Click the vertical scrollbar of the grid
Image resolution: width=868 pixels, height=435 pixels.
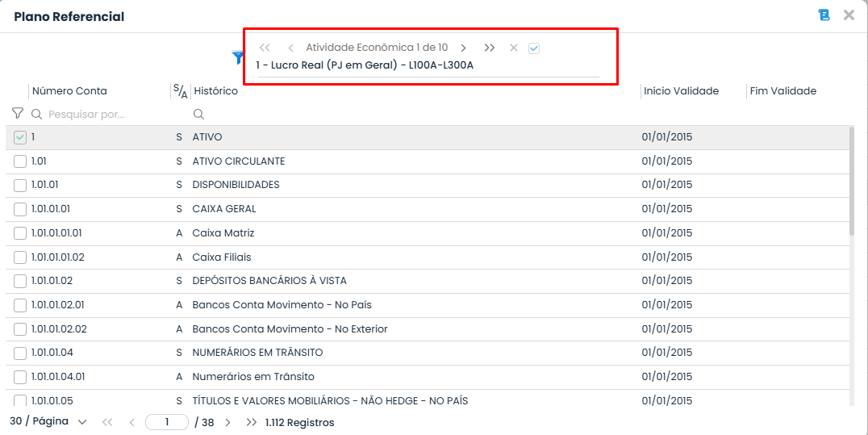851,181
